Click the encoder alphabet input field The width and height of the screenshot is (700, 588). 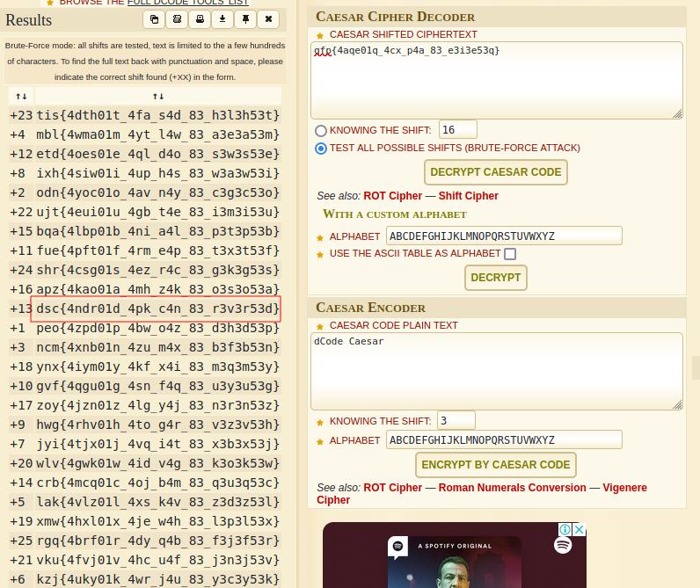pos(504,439)
